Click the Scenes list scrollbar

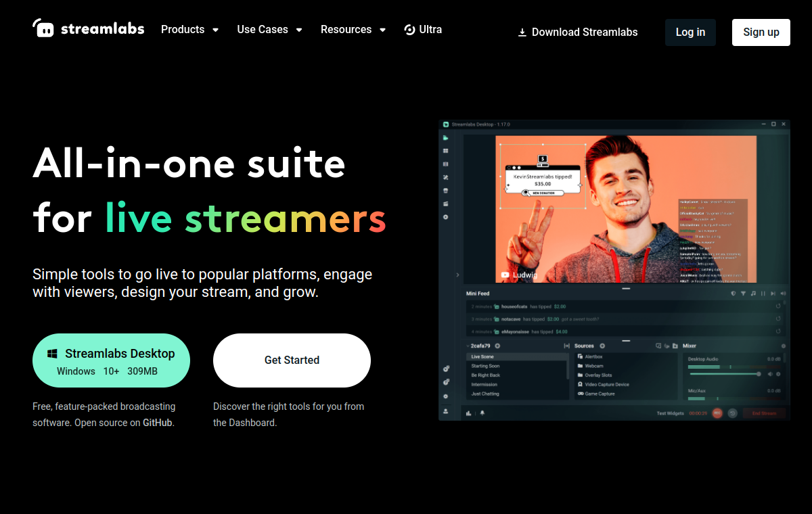tap(568, 366)
